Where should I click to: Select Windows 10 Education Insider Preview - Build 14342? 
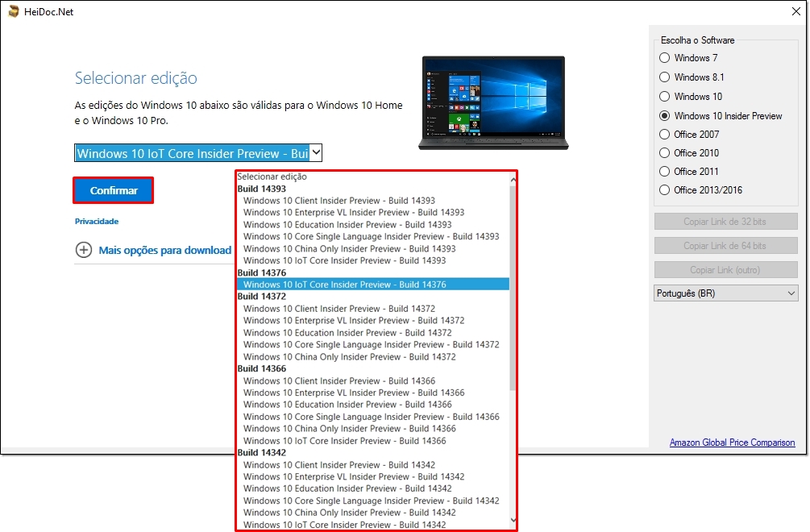coord(373,488)
